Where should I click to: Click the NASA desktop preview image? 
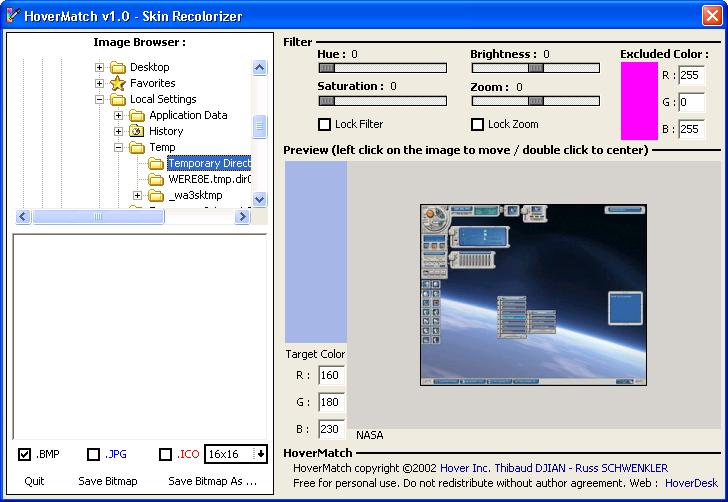coord(533,295)
